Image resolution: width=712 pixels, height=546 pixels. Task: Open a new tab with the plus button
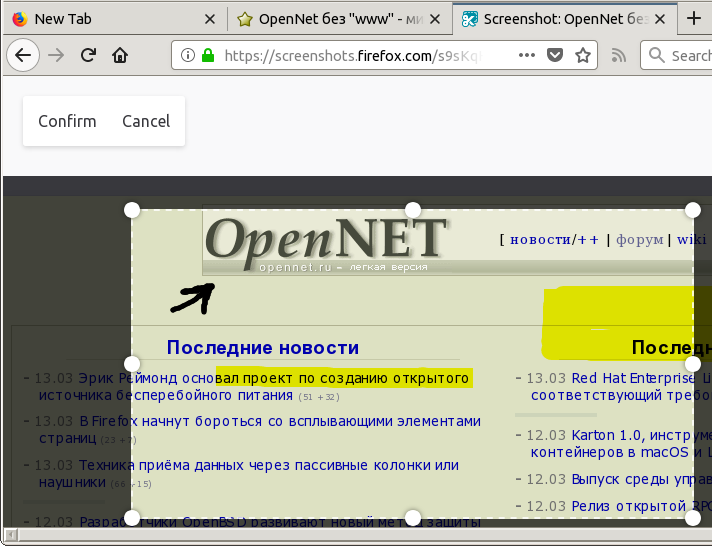pyautogui.click(x=694, y=19)
